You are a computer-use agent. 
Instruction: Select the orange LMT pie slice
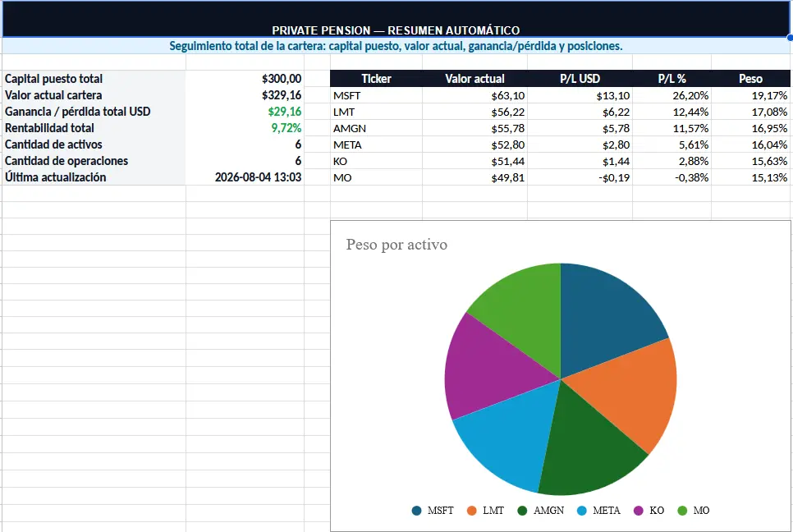click(x=632, y=392)
